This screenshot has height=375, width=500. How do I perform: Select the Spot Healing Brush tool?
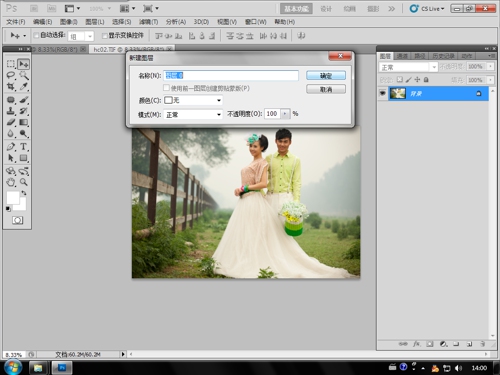[x=11, y=100]
